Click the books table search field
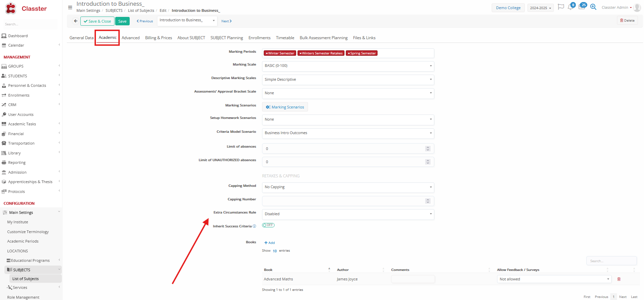Screen dimensions: 644x300 tap(611, 261)
